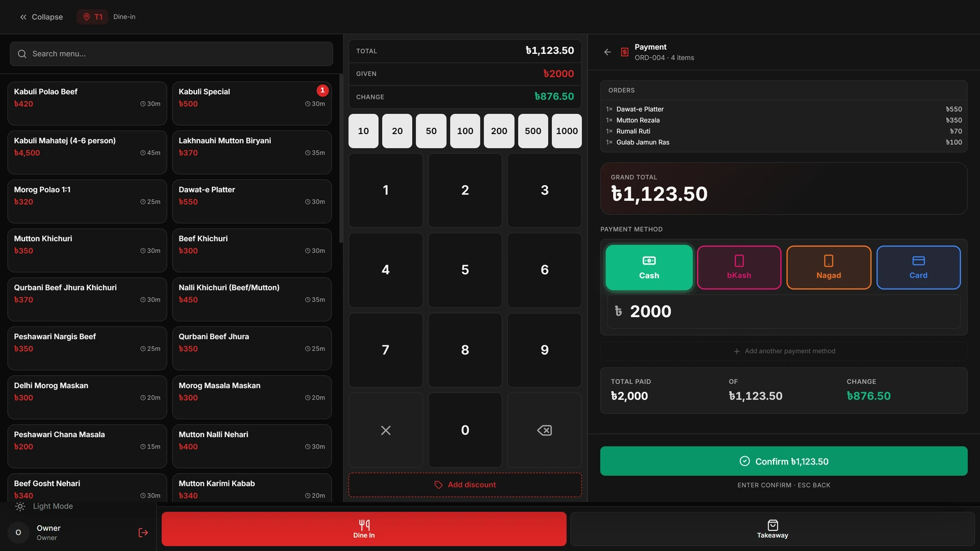The image size is (980, 551).
Task: Add Delhi Morog Maskan item
Action: tap(87, 397)
